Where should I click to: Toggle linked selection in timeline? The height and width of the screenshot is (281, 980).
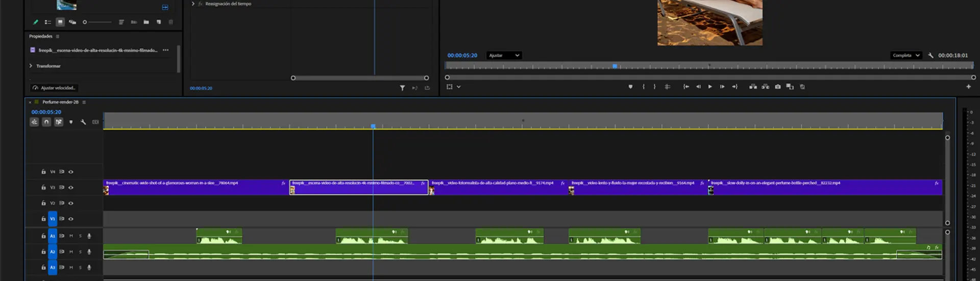(x=59, y=122)
